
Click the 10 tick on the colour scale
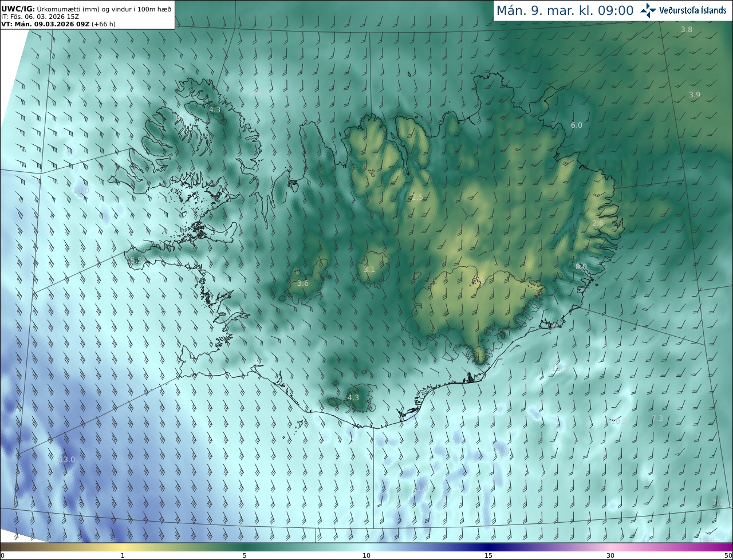pyautogui.click(x=366, y=555)
